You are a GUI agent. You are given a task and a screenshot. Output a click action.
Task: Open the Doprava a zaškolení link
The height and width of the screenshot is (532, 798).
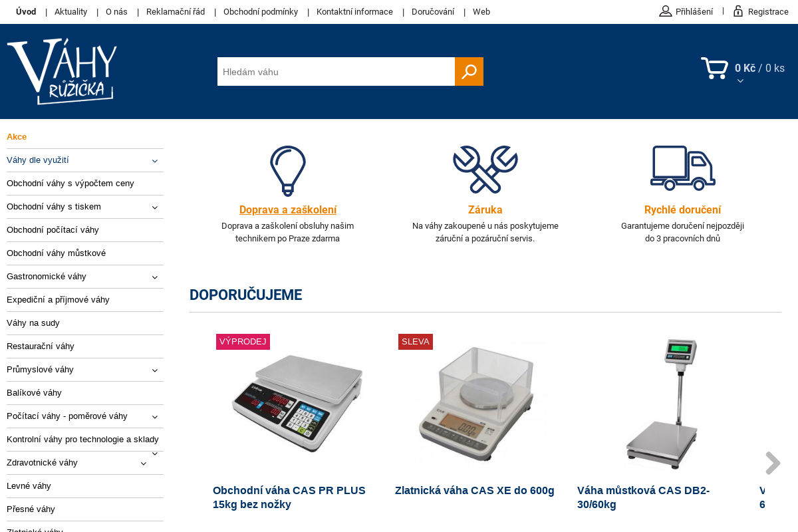pos(288,210)
